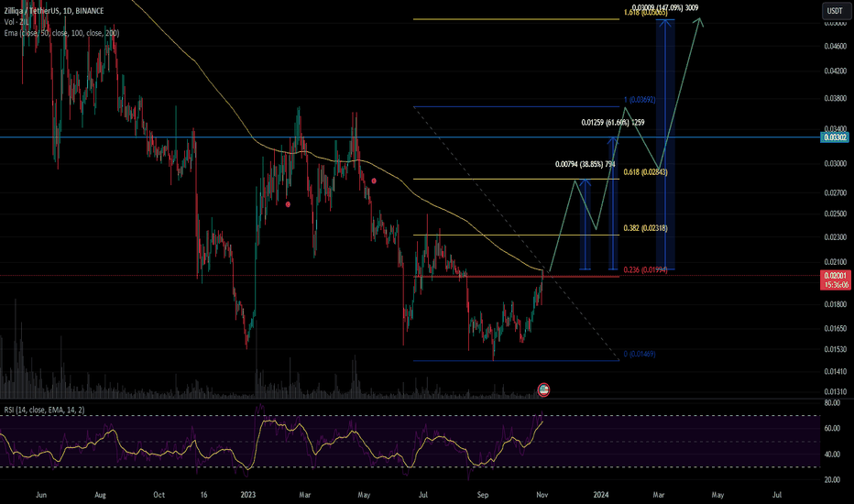Screen dimensions: 854x504
Task: Click the 0.02700 price axis value
Action: 835,192
